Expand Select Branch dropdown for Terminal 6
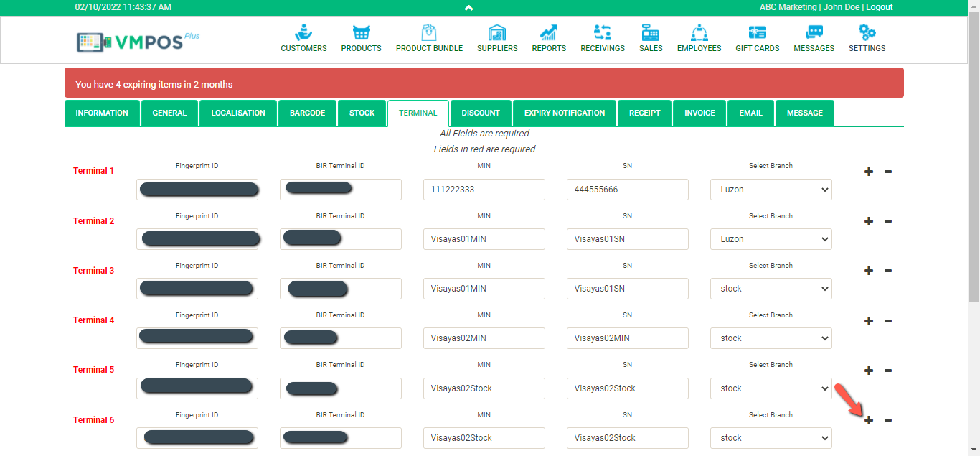Image resolution: width=980 pixels, height=456 pixels. tap(771, 438)
